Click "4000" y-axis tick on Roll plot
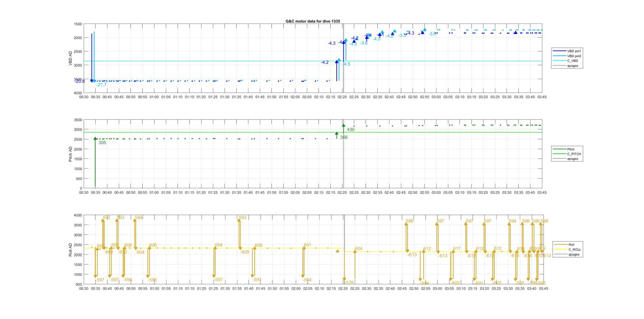 click(x=78, y=215)
